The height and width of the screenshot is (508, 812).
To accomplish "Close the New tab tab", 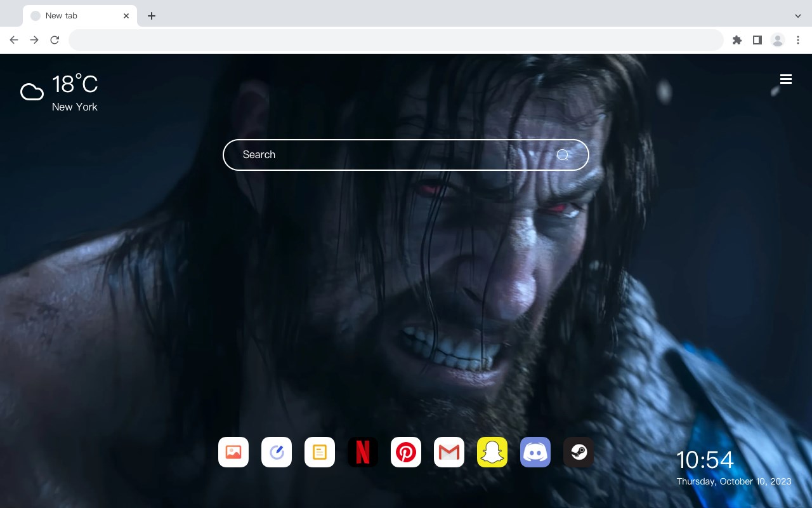I will [126, 16].
